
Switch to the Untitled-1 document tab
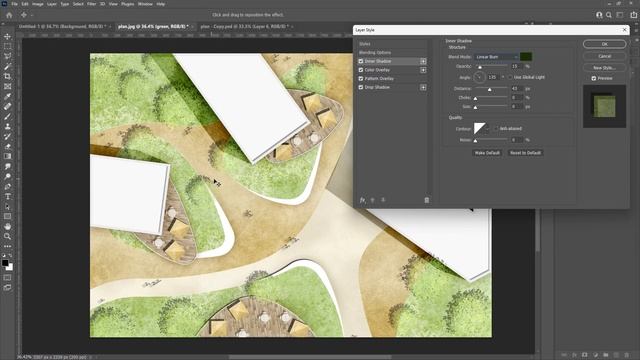[x=62, y=27]
